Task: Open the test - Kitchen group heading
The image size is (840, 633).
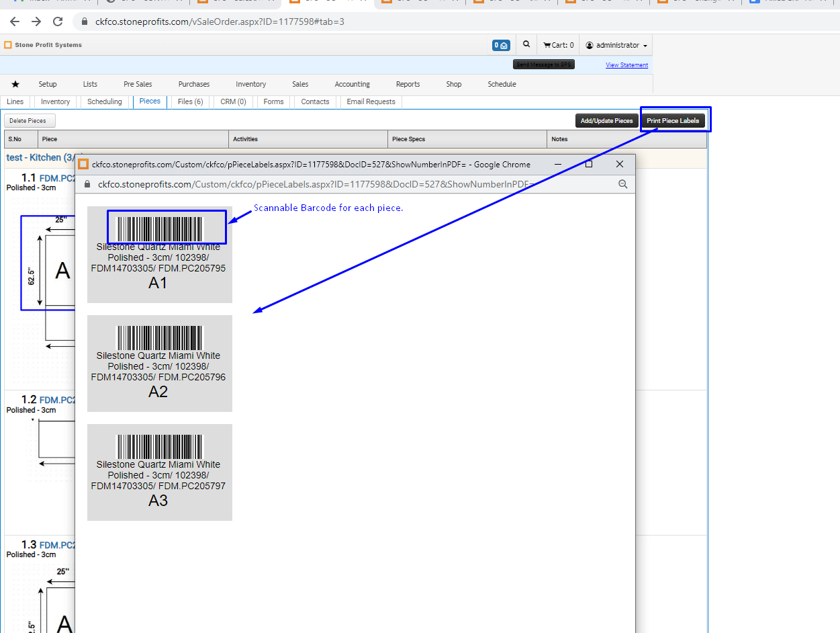Action: pyautogui.click(x=40, y=157)
